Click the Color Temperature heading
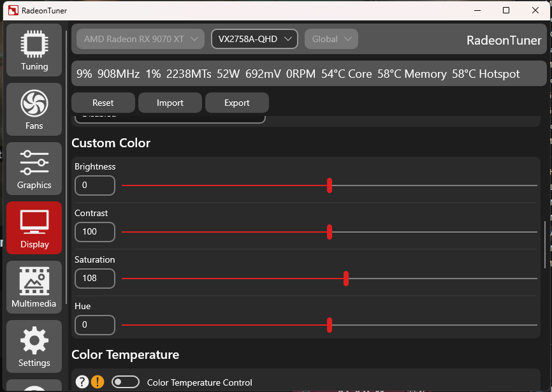 pos(126,354)
